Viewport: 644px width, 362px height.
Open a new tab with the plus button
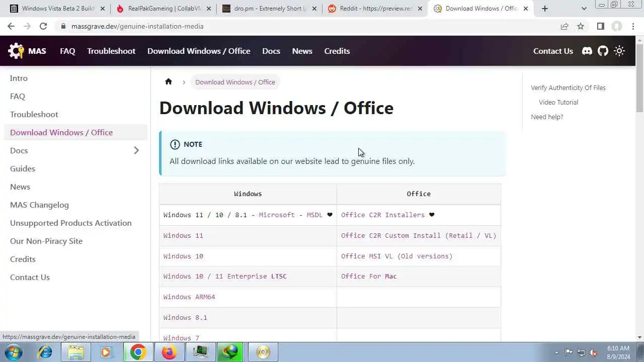tap(545, 9)
